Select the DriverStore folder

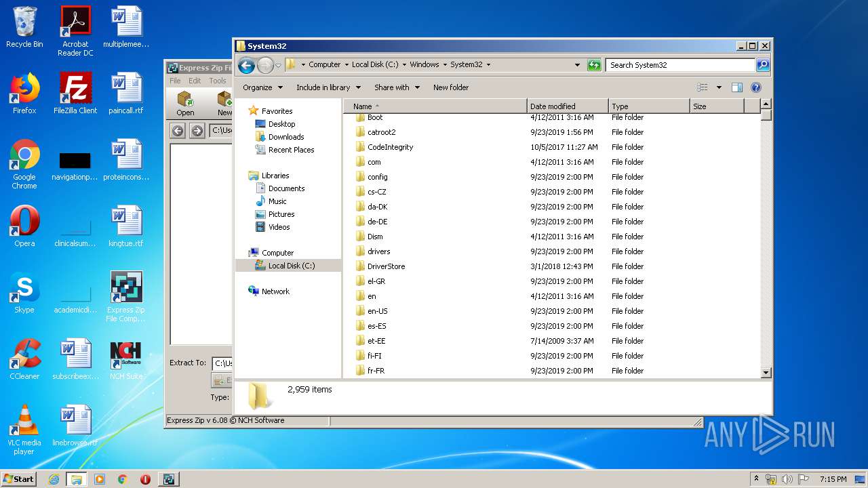tap(386, 266)
